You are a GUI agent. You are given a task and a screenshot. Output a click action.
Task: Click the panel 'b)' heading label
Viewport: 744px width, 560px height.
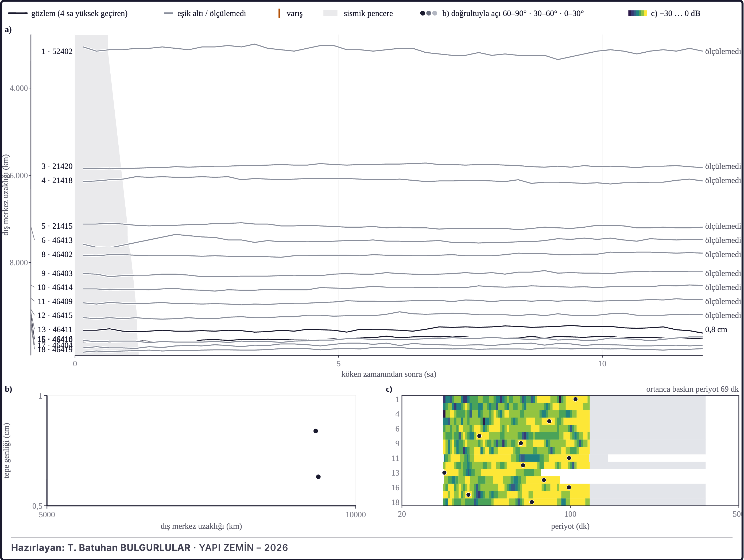pyautogui.click(x=8, y=389)
